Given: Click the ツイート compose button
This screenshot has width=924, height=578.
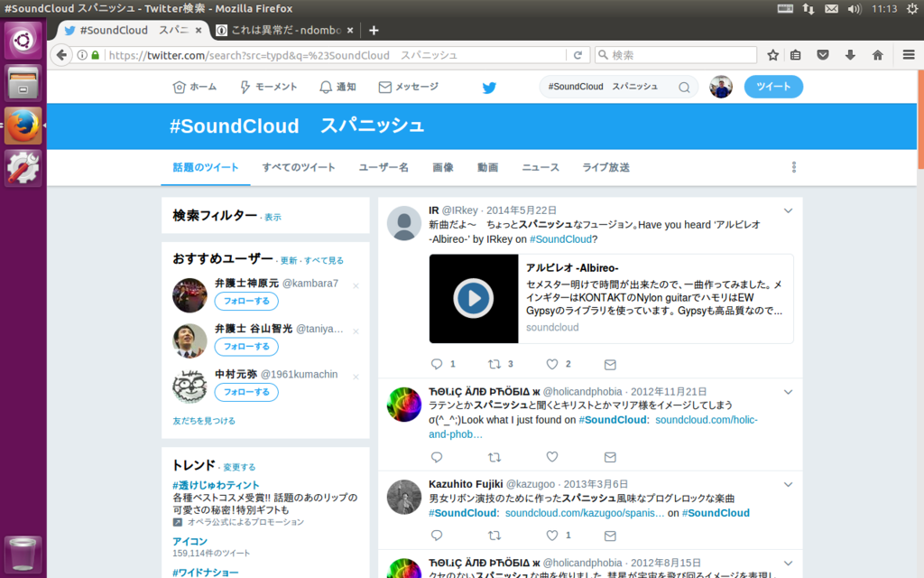Looking at the screenshot, I should (x=773, y=87).
